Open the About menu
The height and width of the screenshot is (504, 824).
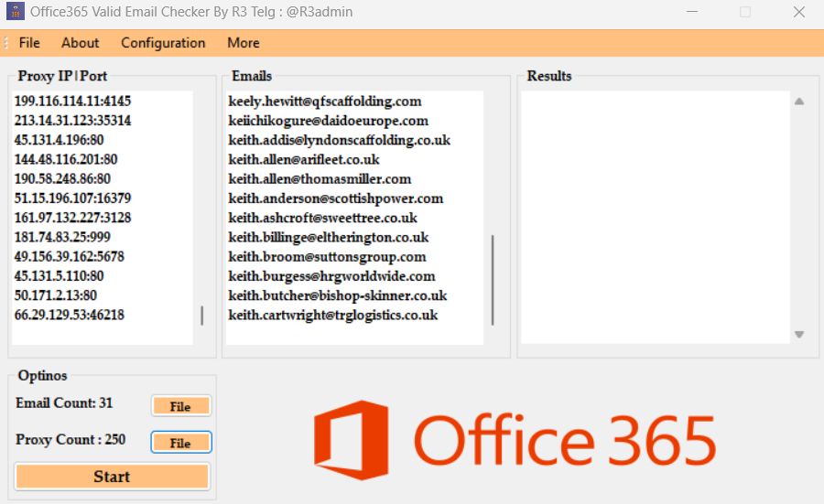tap(80, 43)
